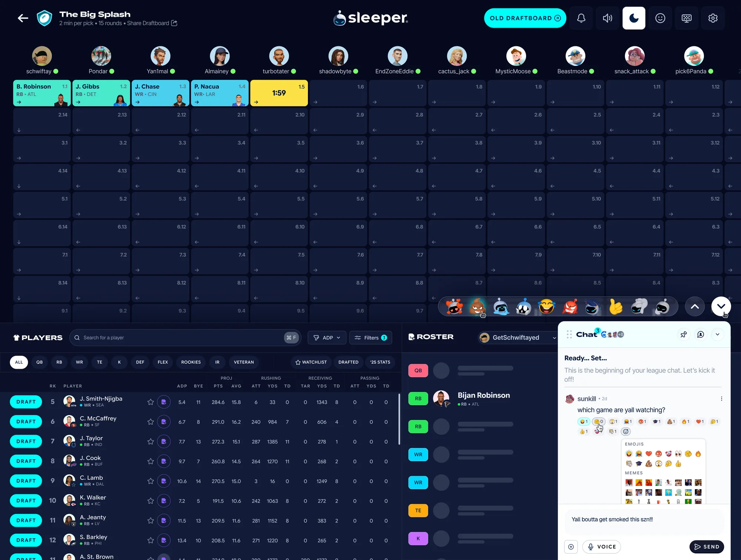Toggle the WATCHLIST filter
This screenshot has height=560, width=741.
click(311, 362)
